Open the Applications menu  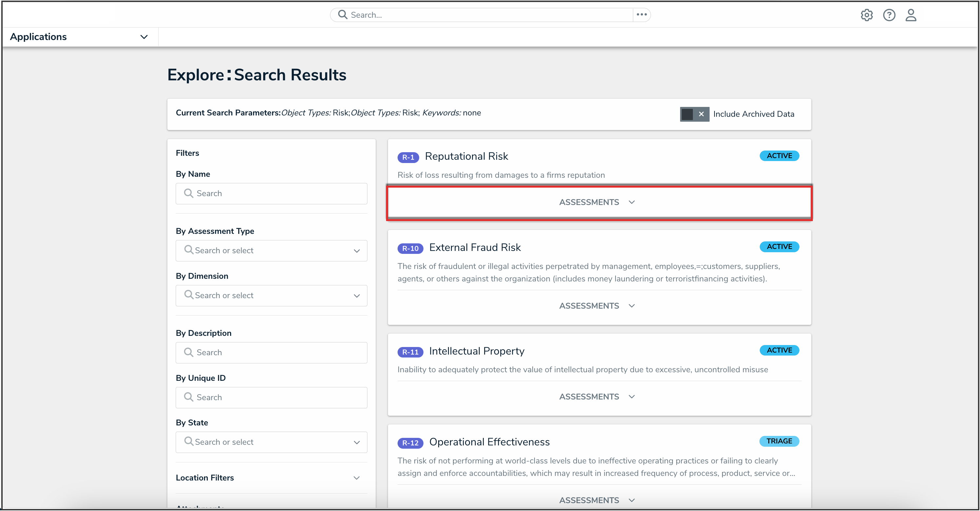coord(79,37)
